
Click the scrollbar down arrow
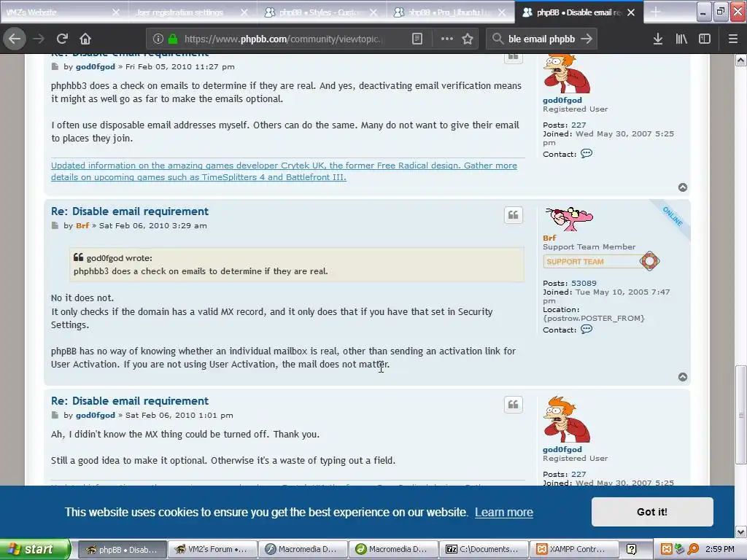coord(740,532)
